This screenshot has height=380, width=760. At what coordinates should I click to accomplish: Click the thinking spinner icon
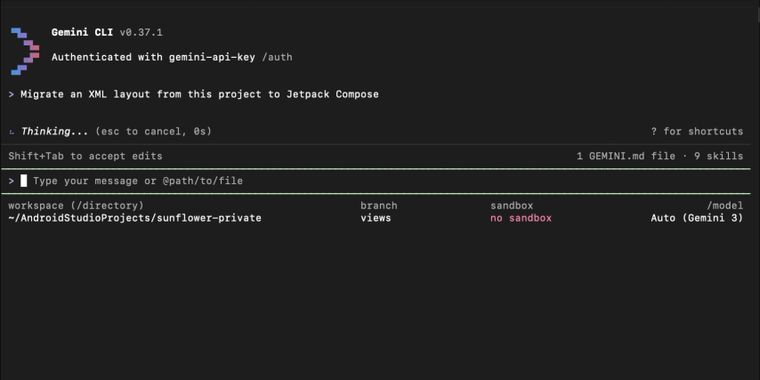tap(12, 132)
